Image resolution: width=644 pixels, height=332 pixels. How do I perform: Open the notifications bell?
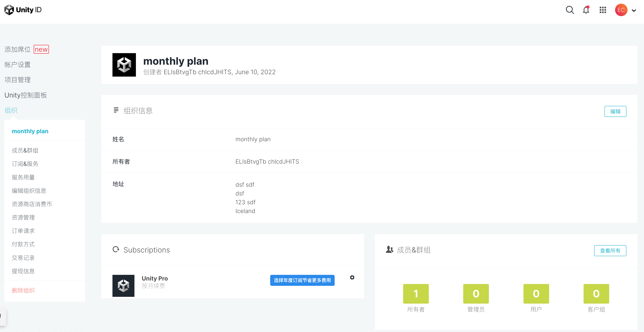click(586, 10)
